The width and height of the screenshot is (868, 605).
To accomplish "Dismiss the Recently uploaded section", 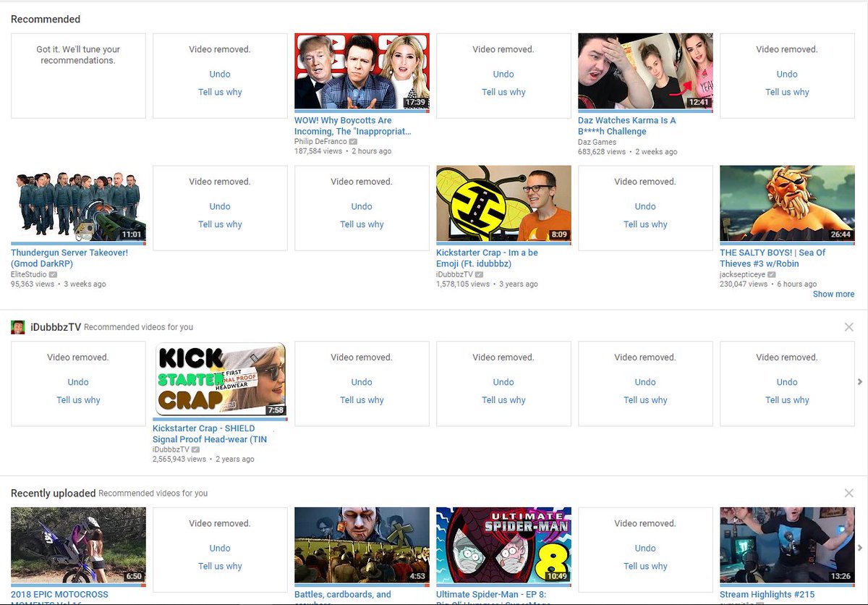I will pos(849,493).
